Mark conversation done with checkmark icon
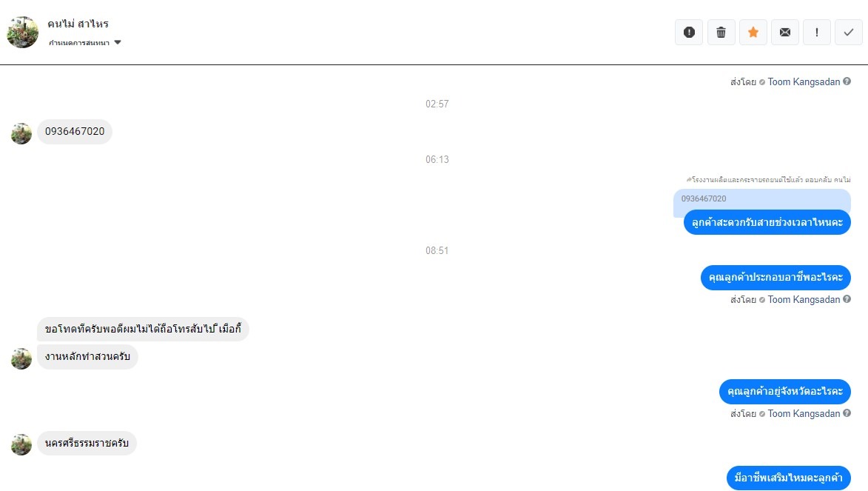The width and height of the screenshot is (868, 491). pyautogui.click(x=849, y=32)
